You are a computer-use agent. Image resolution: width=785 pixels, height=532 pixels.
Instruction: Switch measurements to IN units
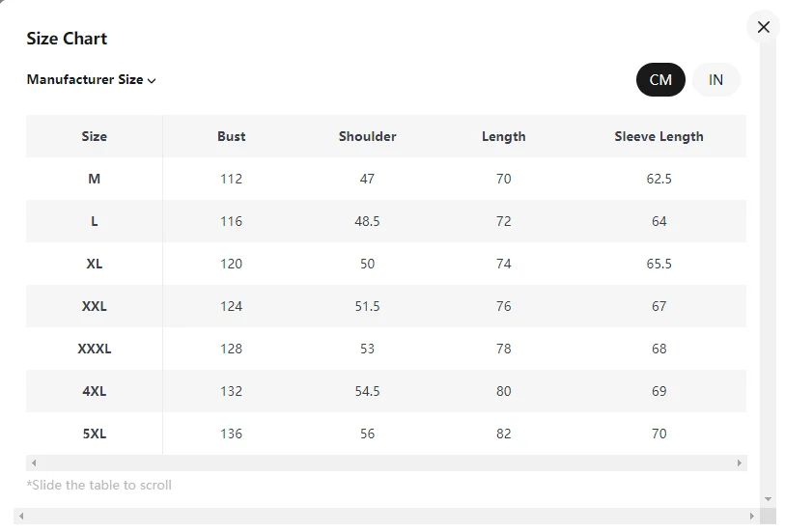715,79
